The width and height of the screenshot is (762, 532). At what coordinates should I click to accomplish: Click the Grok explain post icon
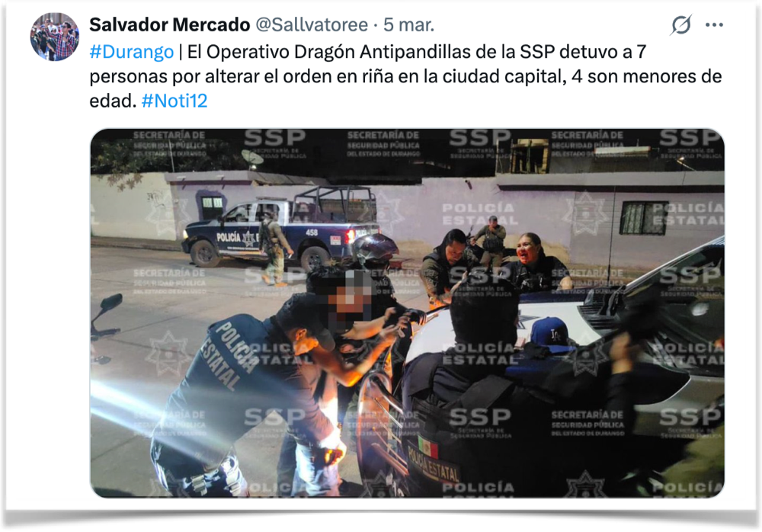(680, 25)
